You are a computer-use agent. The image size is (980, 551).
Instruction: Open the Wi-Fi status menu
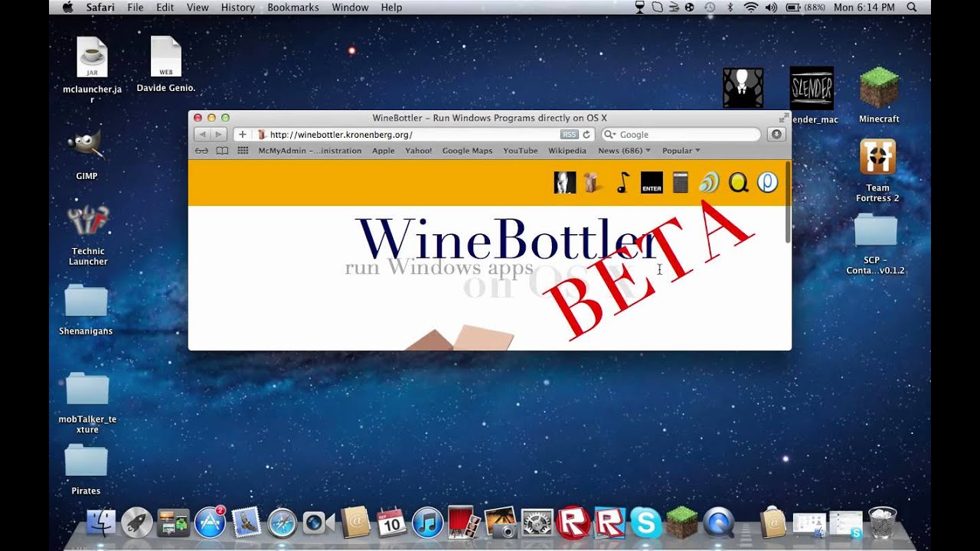click(x=751, y=7)
